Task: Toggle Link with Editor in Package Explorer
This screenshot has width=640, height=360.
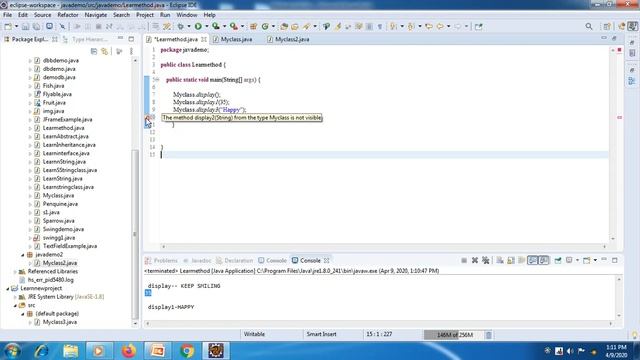Action: pos(104,51)
